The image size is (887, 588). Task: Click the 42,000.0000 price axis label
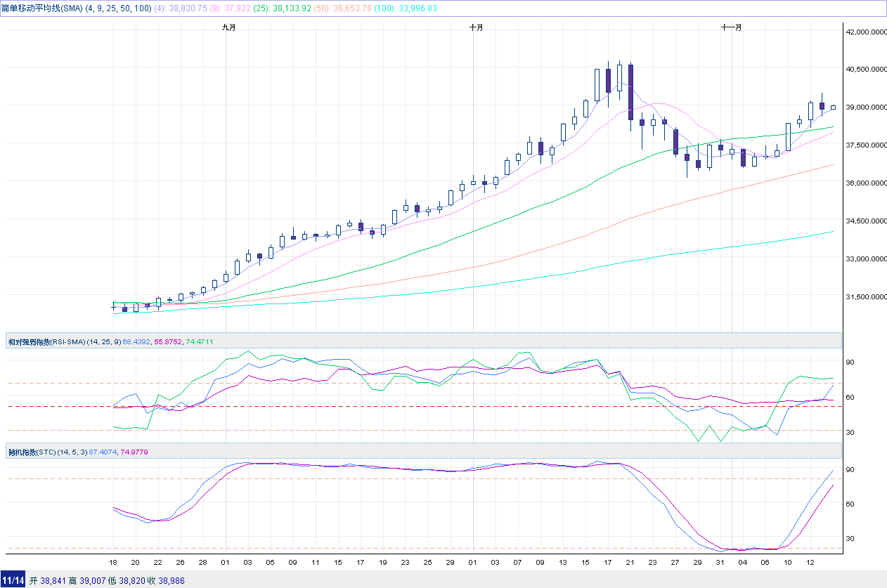coord(865,32)
